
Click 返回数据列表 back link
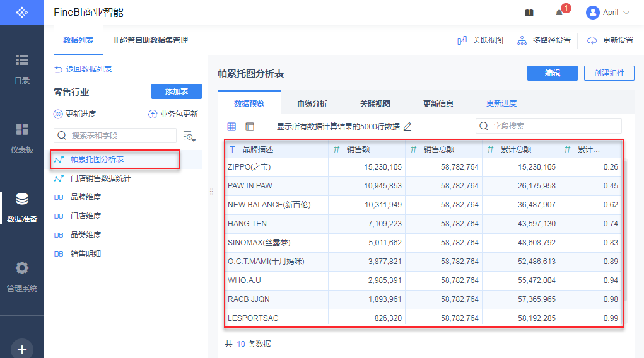[83, 69]
